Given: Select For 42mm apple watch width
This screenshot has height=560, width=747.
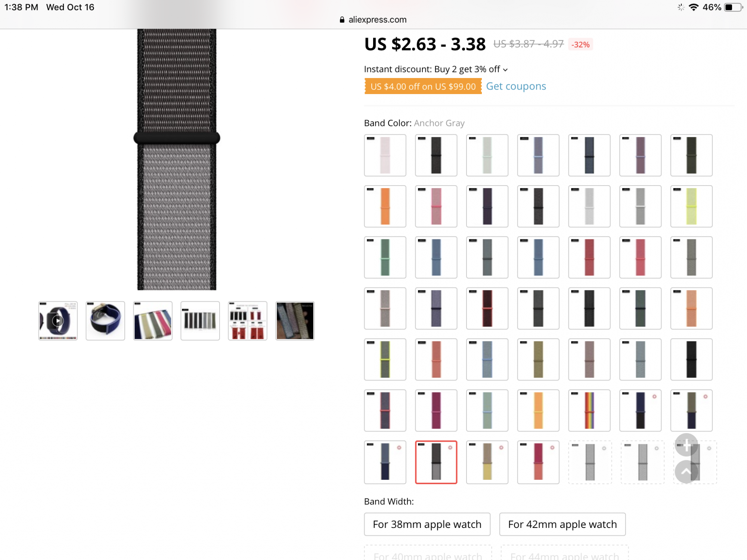Looking at the screenshot, I should (562, 524).
